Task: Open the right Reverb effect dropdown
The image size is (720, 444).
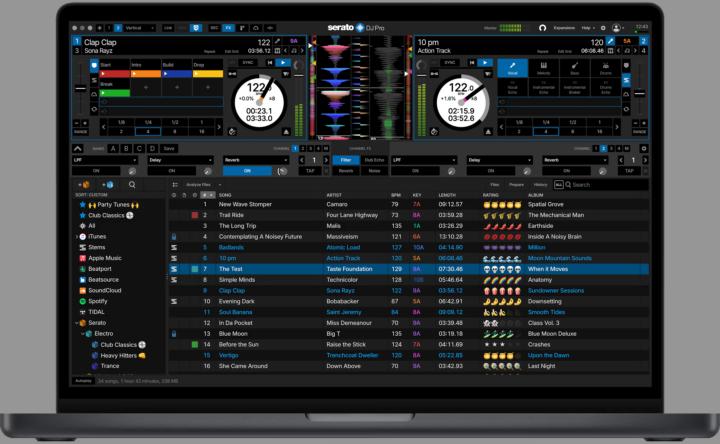Action: coord(575,160)
